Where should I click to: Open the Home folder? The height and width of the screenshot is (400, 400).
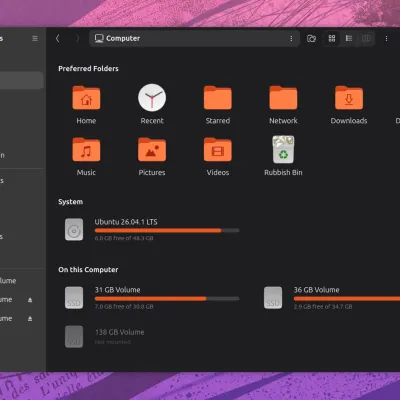(86, 98)
